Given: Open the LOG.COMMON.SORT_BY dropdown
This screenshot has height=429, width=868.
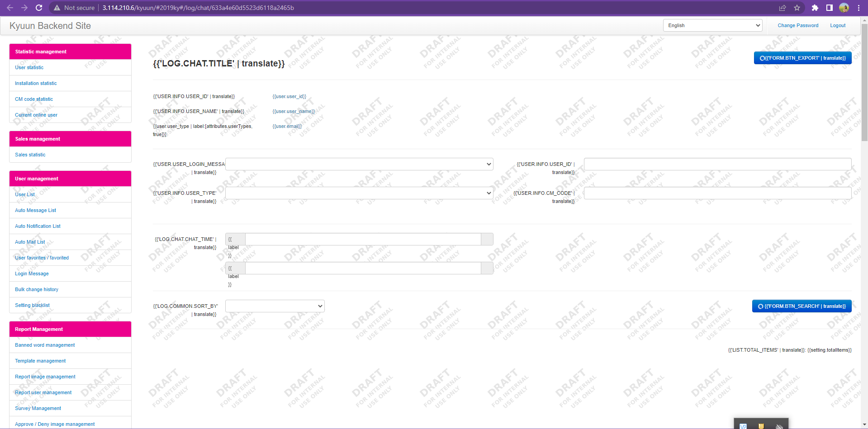Looking at the screenshot, I should [x=275, y=306].
